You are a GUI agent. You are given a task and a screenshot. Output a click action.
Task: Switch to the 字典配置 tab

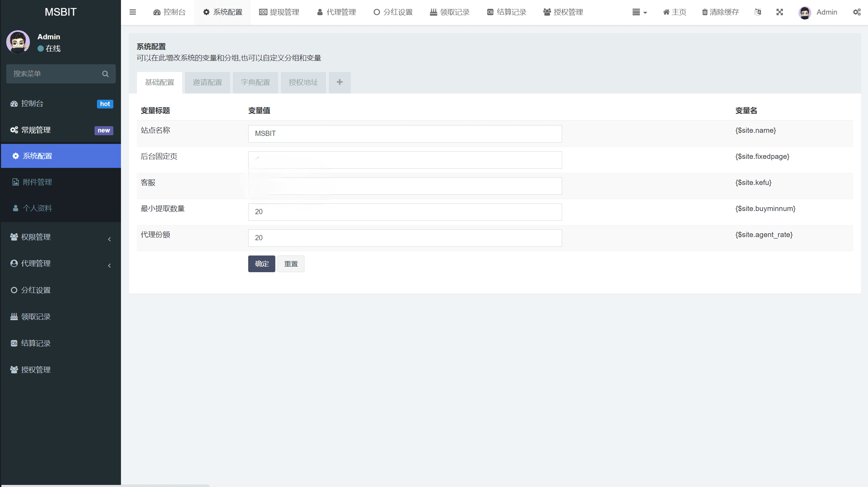(255, 82)
